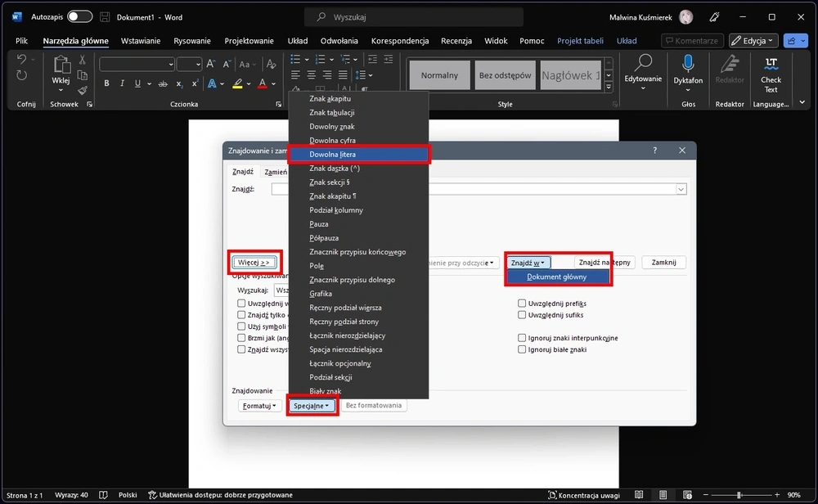Click the numbered list icon

(x=321, y=60)
